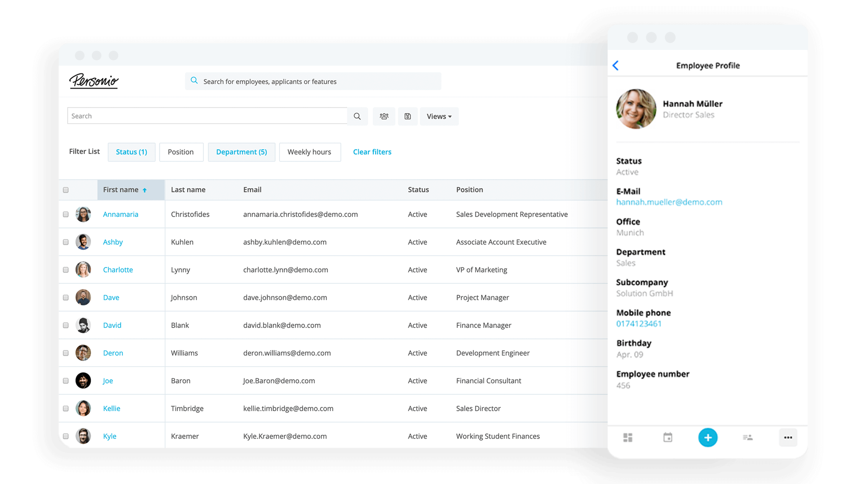Click the search magnifier icon in list
Viewport: 868px width, 484px height.
358,116
